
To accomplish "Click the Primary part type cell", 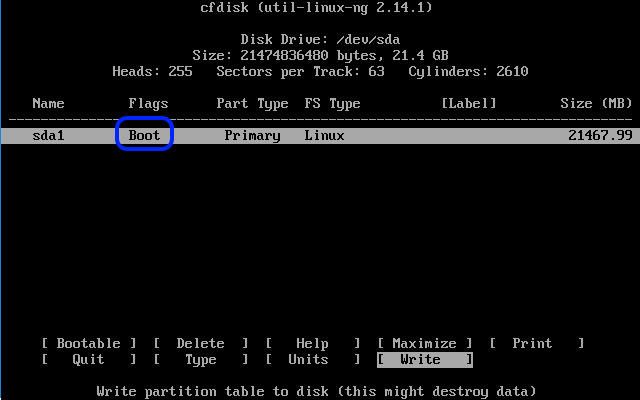I will coord(252,135).
